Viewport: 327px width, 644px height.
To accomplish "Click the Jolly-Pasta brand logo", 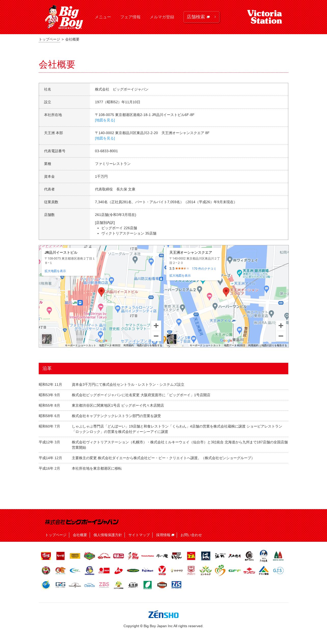I will tap(104, 556).
